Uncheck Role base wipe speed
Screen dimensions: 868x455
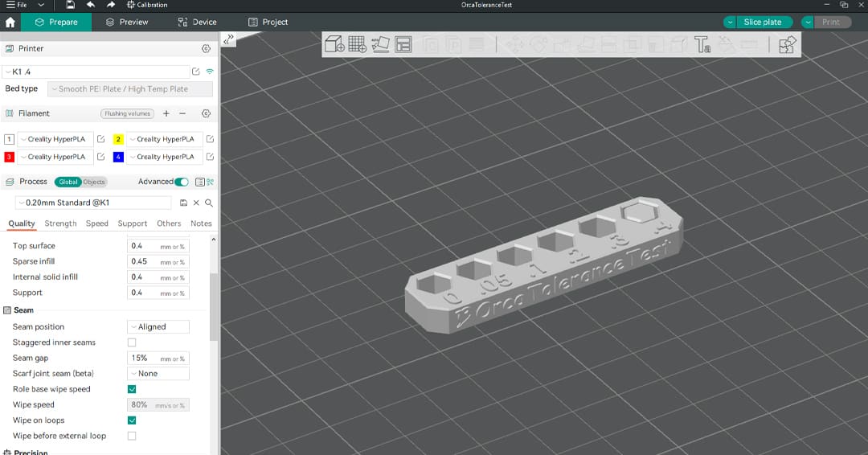[x=132, y=389]
